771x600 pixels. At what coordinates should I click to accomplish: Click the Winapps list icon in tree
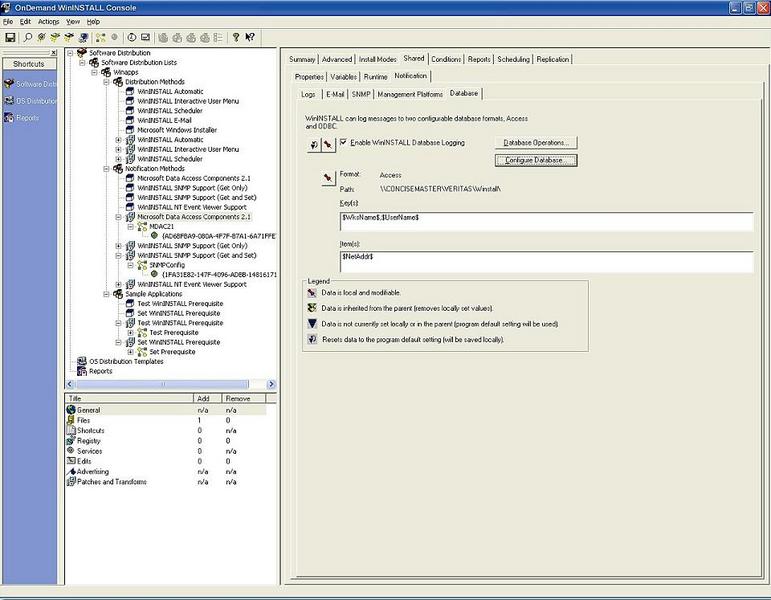click(x=106, y=72)
